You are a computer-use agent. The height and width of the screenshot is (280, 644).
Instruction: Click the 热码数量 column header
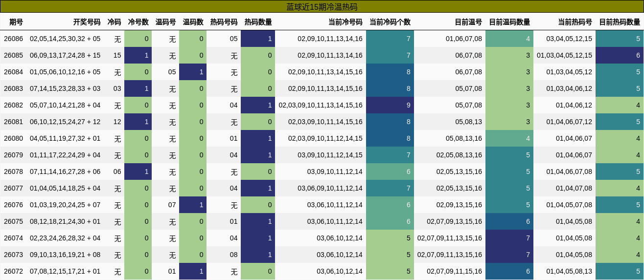pyautogui.click(x=258, y=22)
